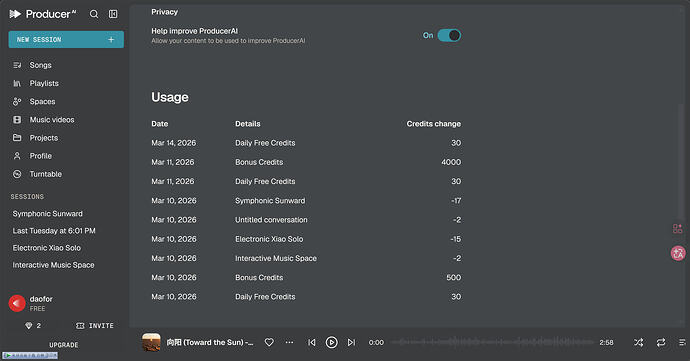
Task: Turn off Help improve ProducerAI toggle
Action: point(449,35)
